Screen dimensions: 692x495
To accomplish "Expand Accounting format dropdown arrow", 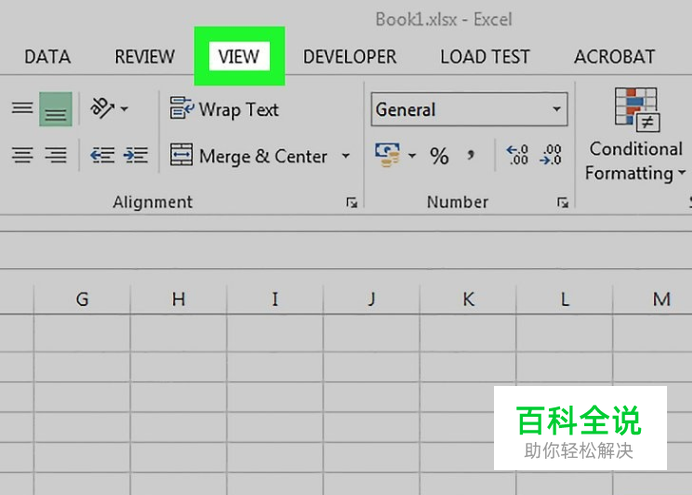I will pos(412,155).
